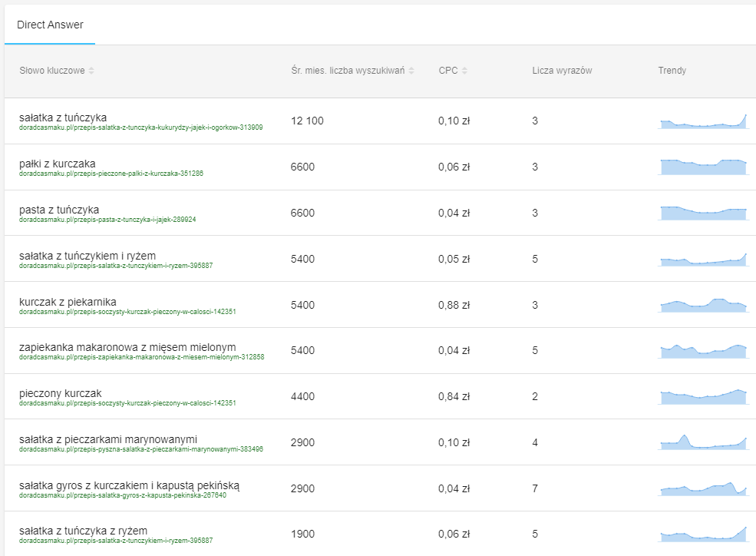Click the Trendy column header
This screenshot has width=756, height=556.
[x=672, y=71]
